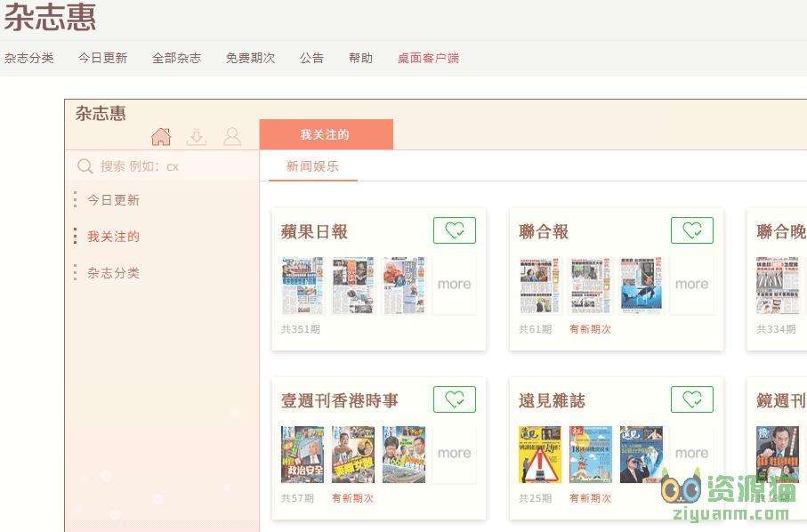
Task: Open 公告 menu item
Action: (x=312, y=58)
